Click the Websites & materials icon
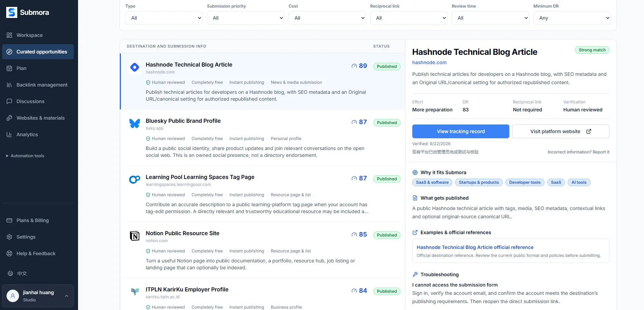The image size is (644, 310). (x=9, y=118)
